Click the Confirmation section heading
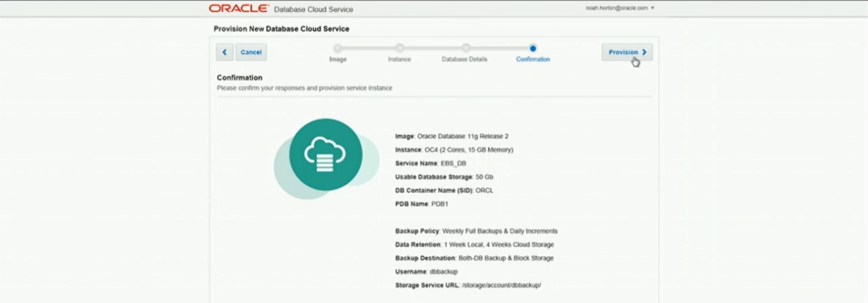 [239, 78]
